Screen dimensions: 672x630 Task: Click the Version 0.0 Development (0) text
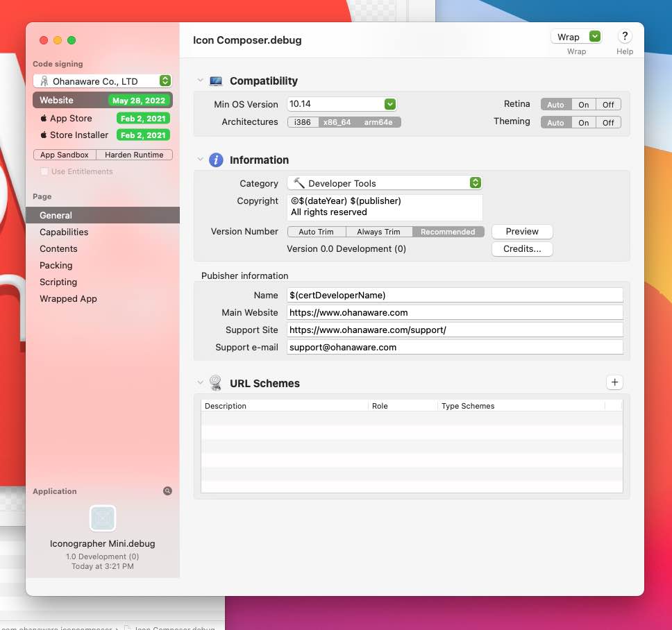click(x=346, y=249)
